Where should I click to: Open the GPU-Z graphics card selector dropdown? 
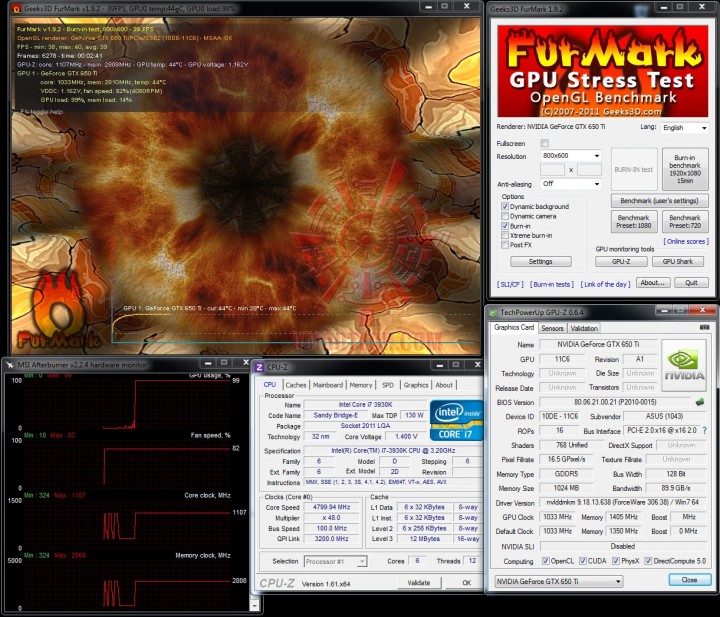pyautogui.click(x=559, y=582)
